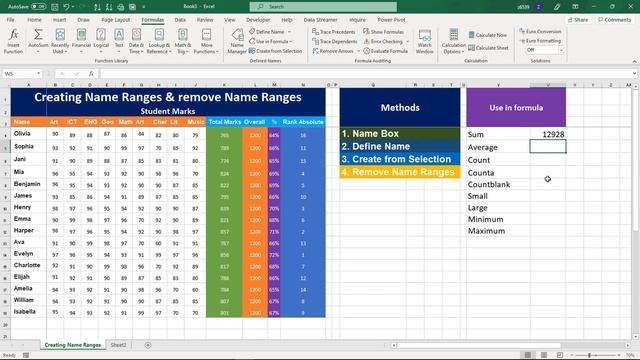Click Calculate Now
The width and height of the screenshot is (640, 360).
pos(488,35)
